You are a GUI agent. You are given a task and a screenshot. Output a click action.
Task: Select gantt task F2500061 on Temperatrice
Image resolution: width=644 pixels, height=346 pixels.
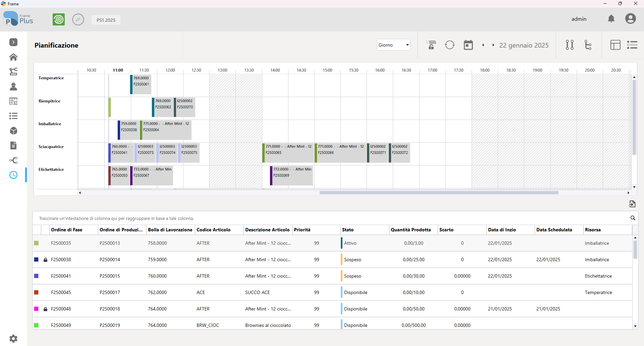pyautogui.click(x=141, y=84)
